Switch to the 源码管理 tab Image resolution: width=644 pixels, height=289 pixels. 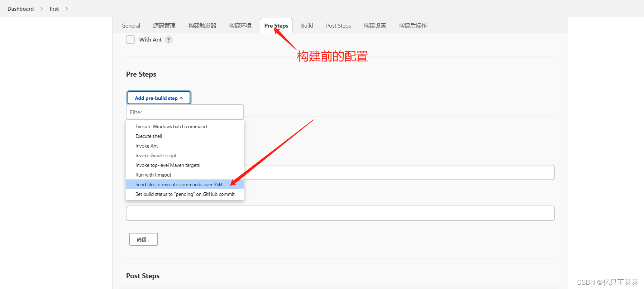[164, 26]
